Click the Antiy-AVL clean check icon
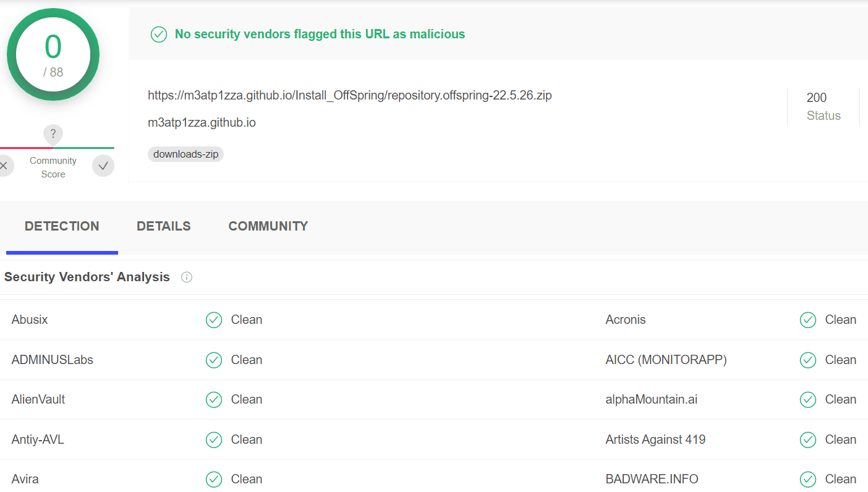Viewport: 868px width, 492px height. [214, 439]
